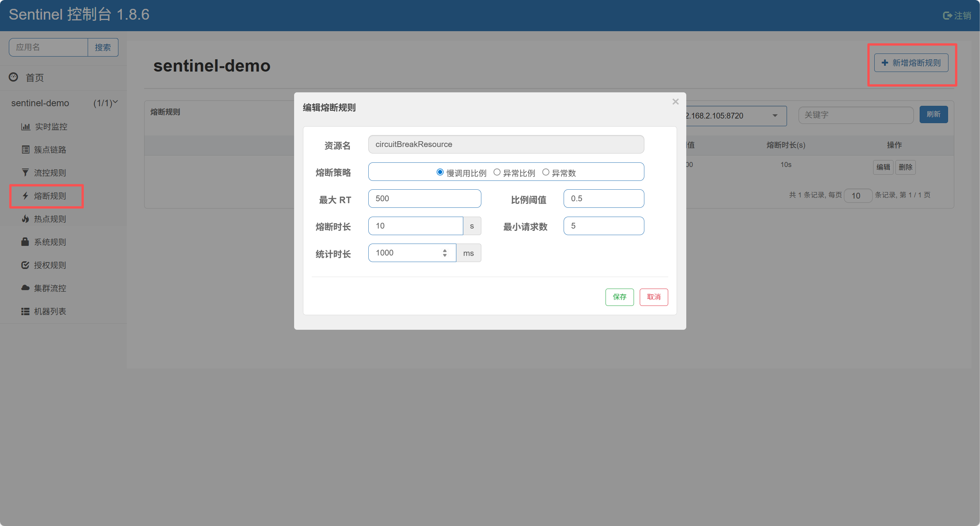
Task: Click the 最大 RT input field
Action: 424,199
